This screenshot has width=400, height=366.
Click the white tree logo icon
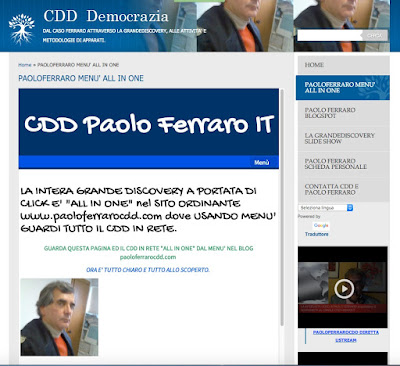(22, 29)
